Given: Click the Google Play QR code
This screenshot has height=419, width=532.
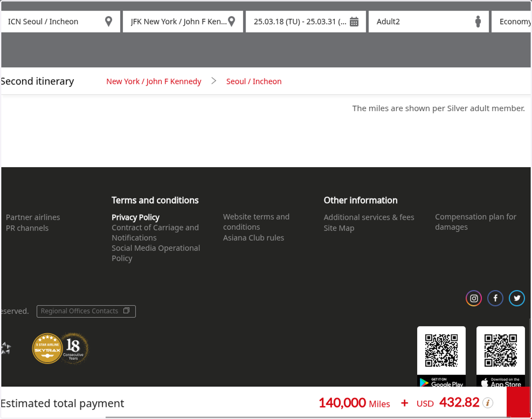Looking at the screenshot, I should tap(441, 350).
